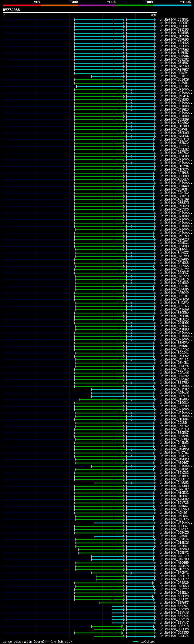194x644 pixels.
Task: Select hit label UniRef100_A2RBH2
Action: click(174, 499)
